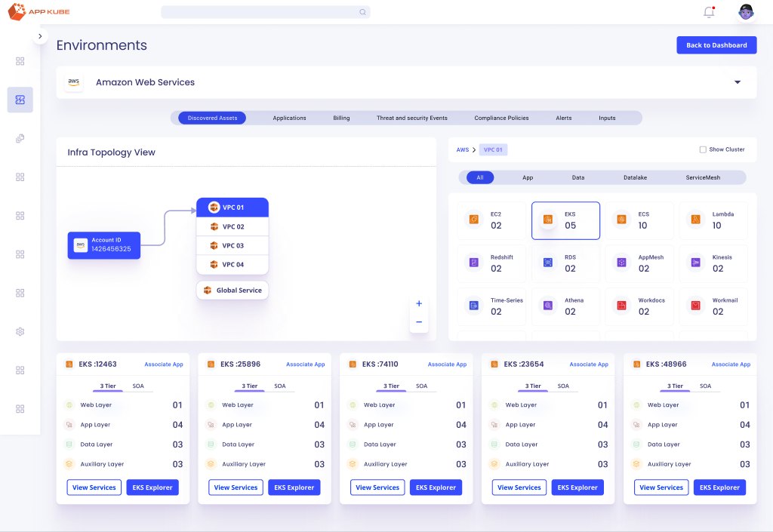Open EKS Explorer for EKS :48966
The width and height of the screenshot is (773, 532).
click(719, 487)
